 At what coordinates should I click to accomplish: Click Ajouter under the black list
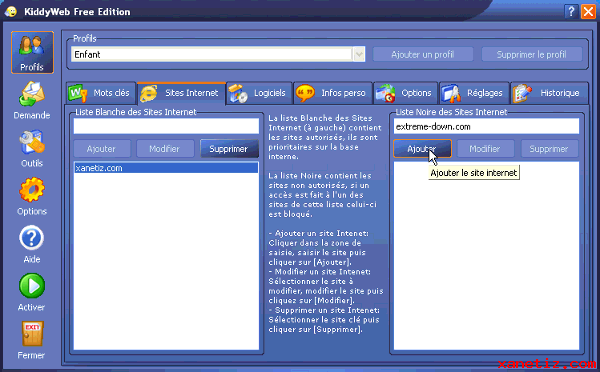click(x=422, y=149)
